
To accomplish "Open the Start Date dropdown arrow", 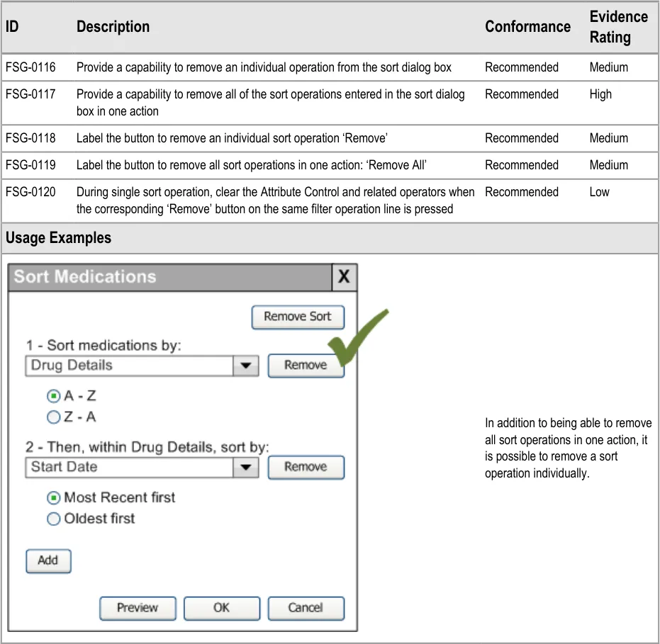I will (246, 467).
